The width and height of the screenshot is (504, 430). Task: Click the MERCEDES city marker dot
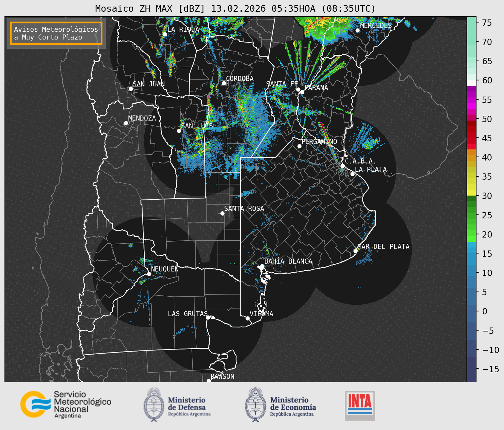pyautogui.click(x=357, y=31)
